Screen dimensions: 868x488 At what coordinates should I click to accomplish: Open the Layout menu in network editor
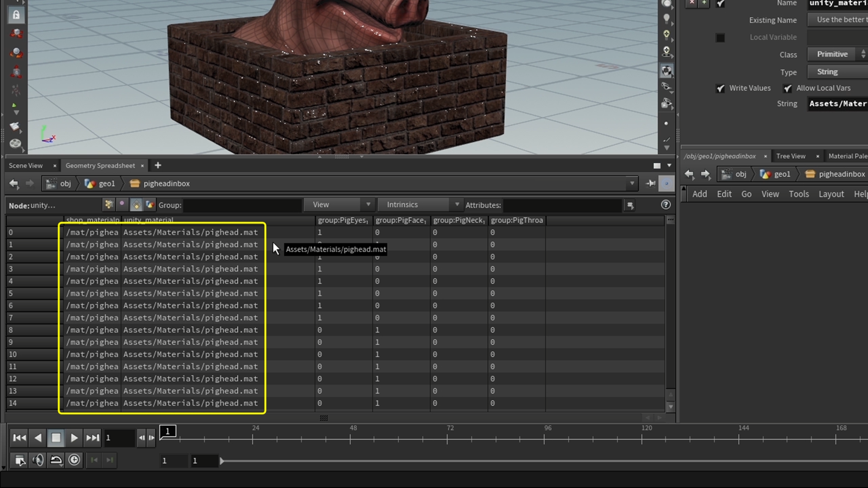(831, 194)
